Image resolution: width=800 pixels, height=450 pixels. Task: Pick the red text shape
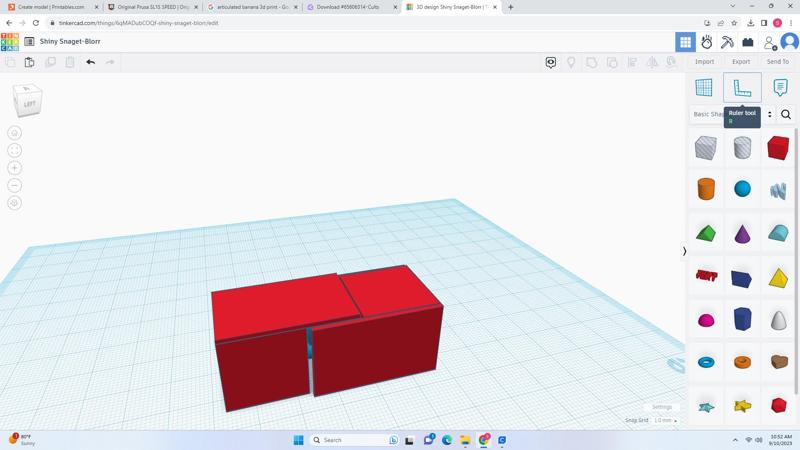706,276
